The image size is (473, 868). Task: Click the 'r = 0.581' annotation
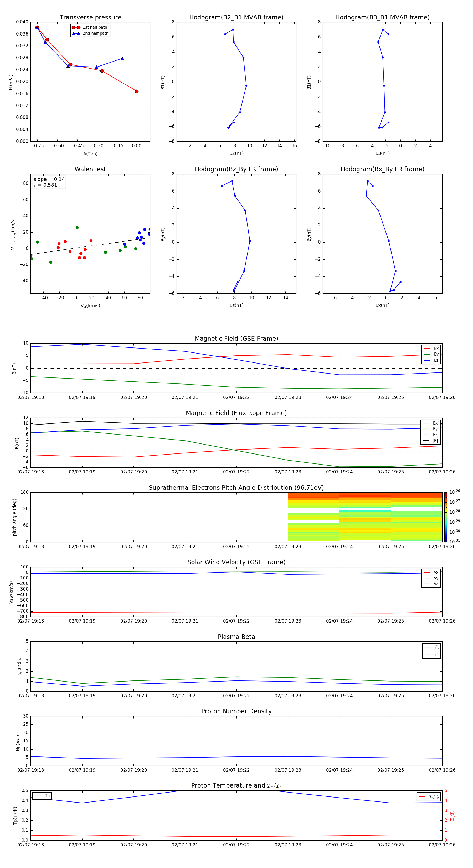pyautogui.click(x=45, y=185)
